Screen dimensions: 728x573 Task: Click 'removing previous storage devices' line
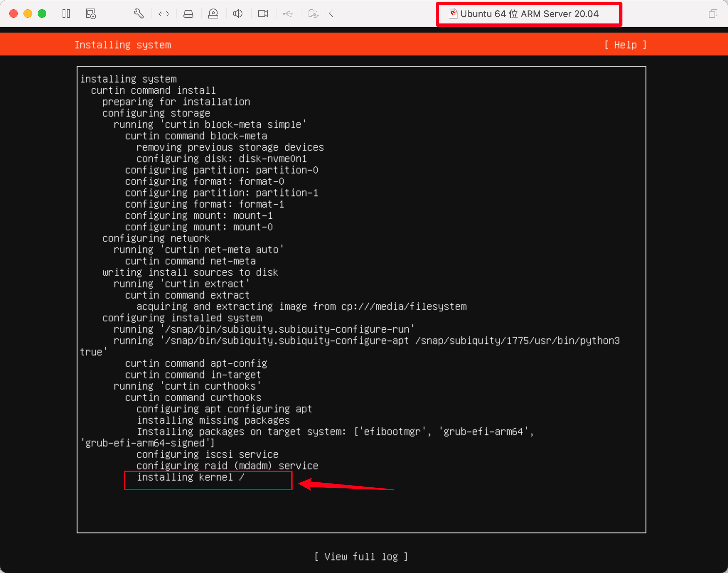click(230, 147)
